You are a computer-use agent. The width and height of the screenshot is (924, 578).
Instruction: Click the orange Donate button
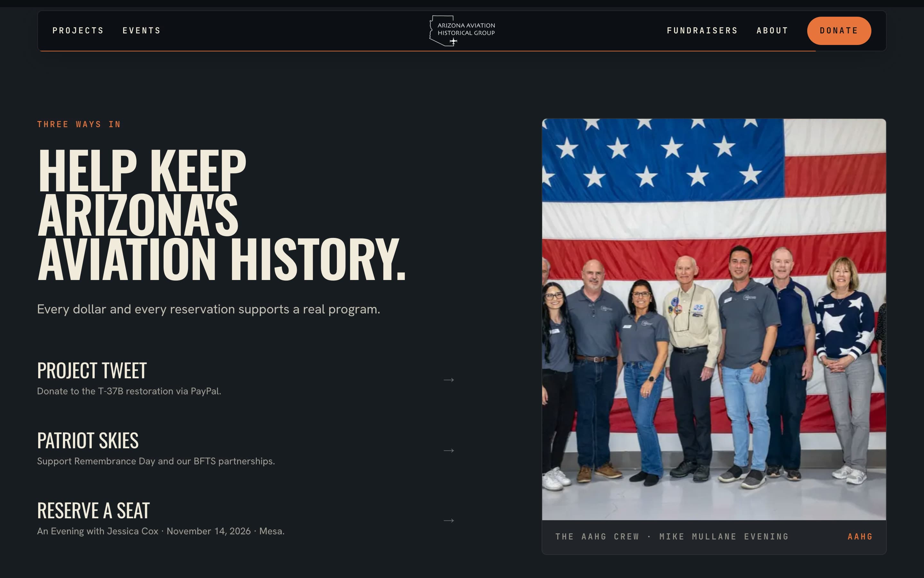[x=839, y=31]
